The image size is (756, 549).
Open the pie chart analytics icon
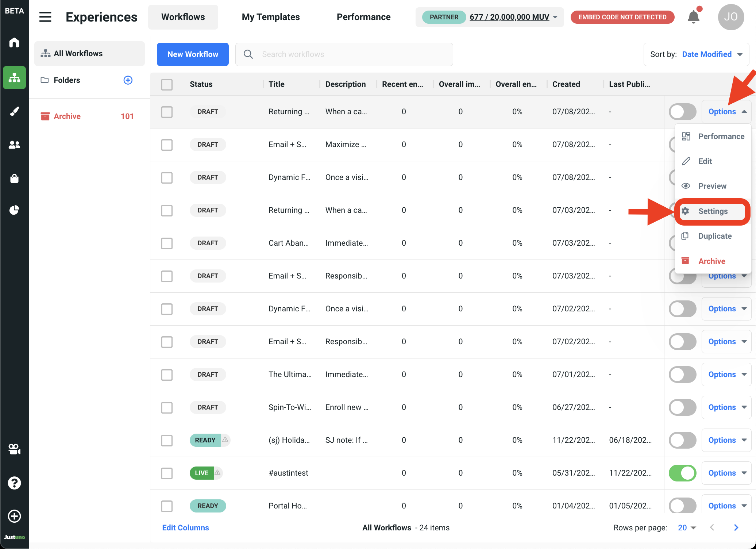point(14,210)
